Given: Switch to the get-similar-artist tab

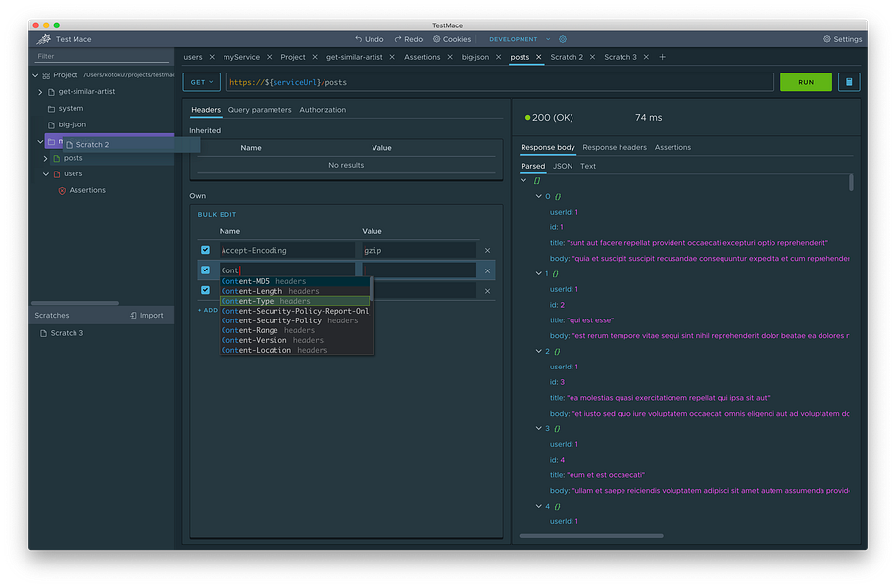Looking at the screenshot, I should [354, 57].
